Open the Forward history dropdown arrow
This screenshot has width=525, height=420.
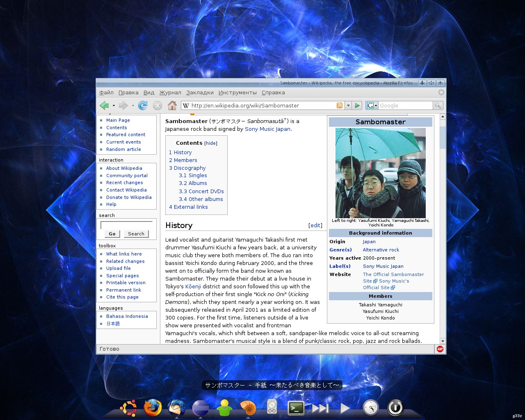pyautogui.click(x=133, y=105)
